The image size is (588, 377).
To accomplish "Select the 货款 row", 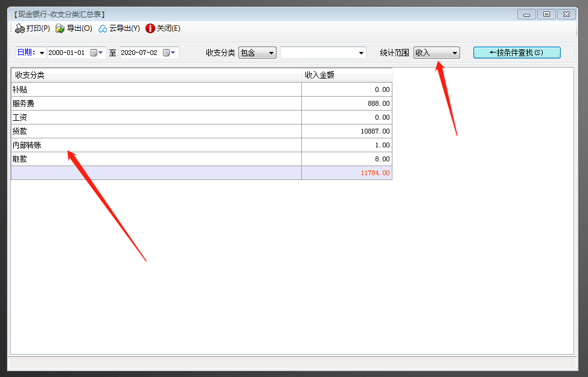I will [156, 131].
